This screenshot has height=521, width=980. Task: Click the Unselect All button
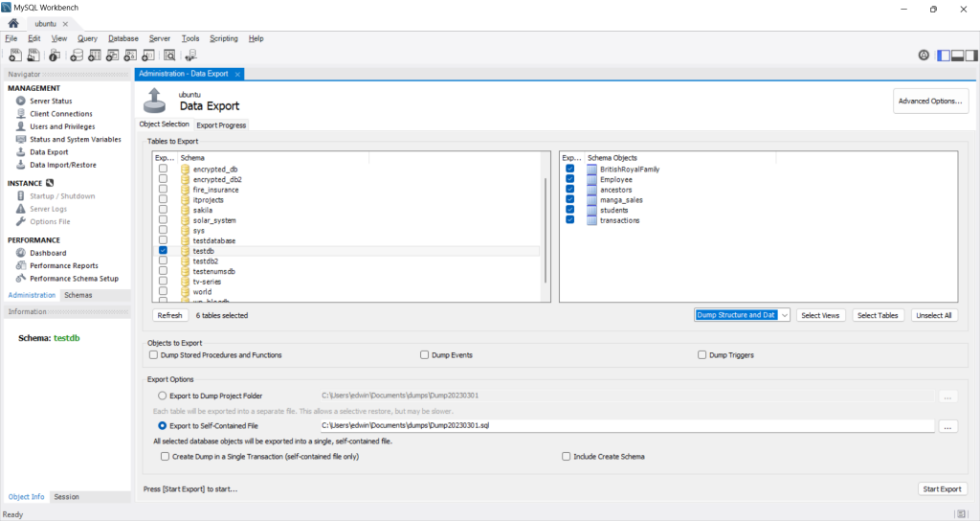click(934, 315)
